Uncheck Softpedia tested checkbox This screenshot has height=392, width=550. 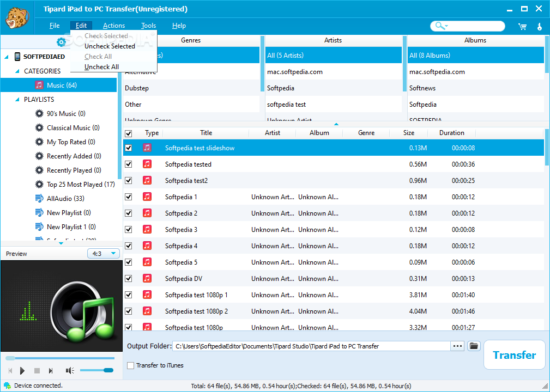[x=129, y=164]
